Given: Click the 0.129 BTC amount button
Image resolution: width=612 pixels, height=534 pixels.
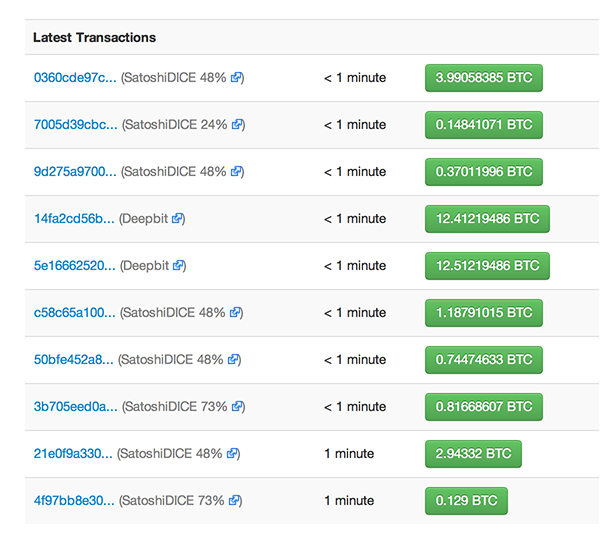Looking at the screenshot, I should click(x=466, y=500).
